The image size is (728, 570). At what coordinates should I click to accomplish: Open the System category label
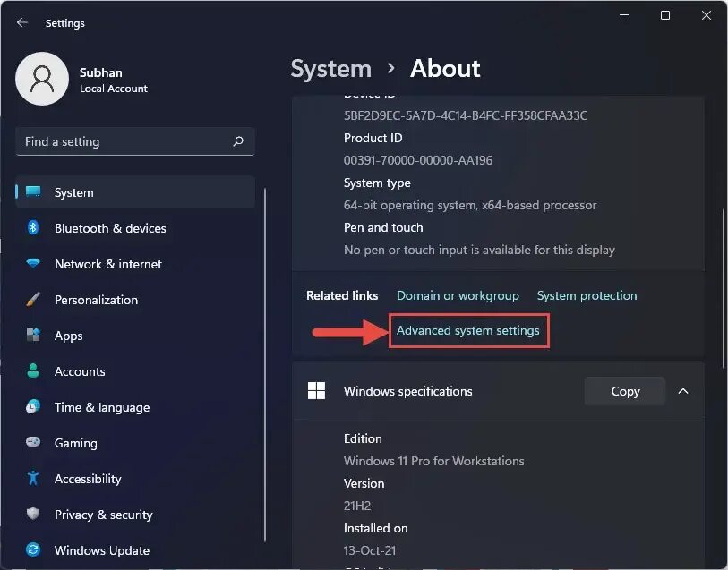click(73, 192)
